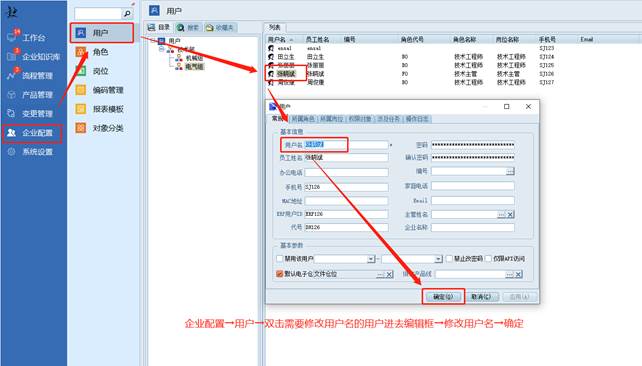Clear 默认电子仓文件仓位 with its X button
The image size is (642, 366).
tap(389, 274)
